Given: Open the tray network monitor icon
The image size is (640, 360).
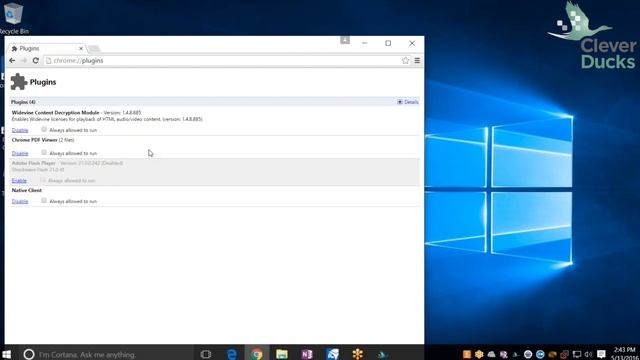Looking at the screenshot, I should [577, 354].
